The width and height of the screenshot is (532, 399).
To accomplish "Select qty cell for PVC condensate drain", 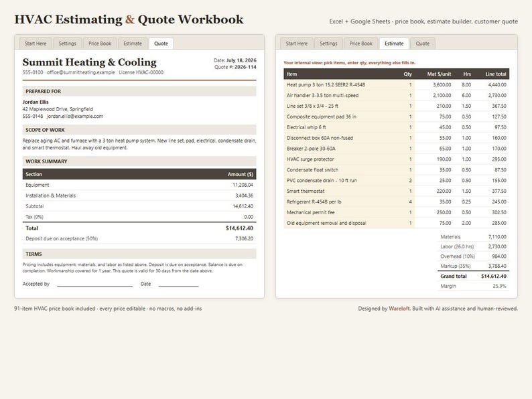I will tap(407, 180).
